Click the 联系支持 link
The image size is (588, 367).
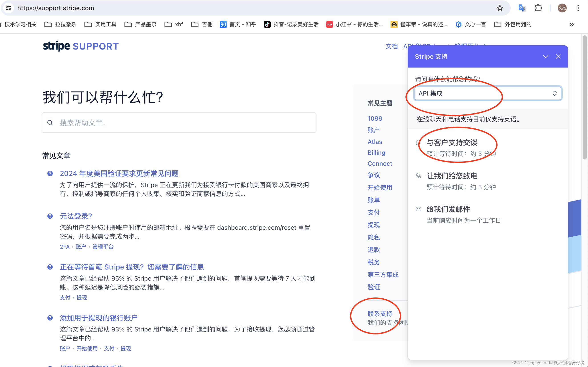[x=380, y=314]
